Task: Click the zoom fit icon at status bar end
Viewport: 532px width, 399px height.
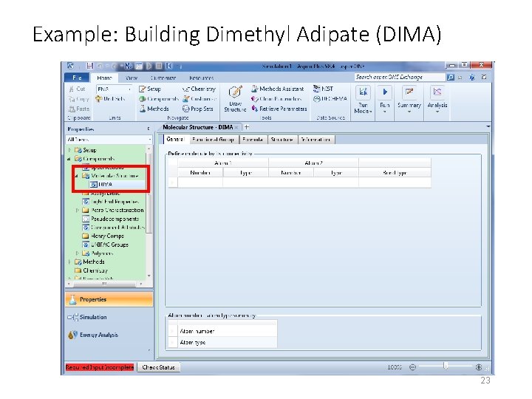Action: click(479, 367)
